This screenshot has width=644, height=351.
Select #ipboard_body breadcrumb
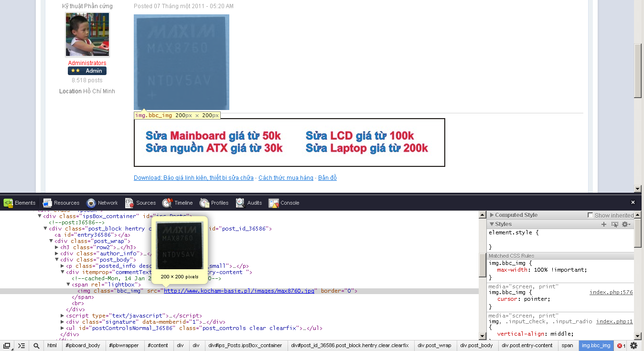83,345
